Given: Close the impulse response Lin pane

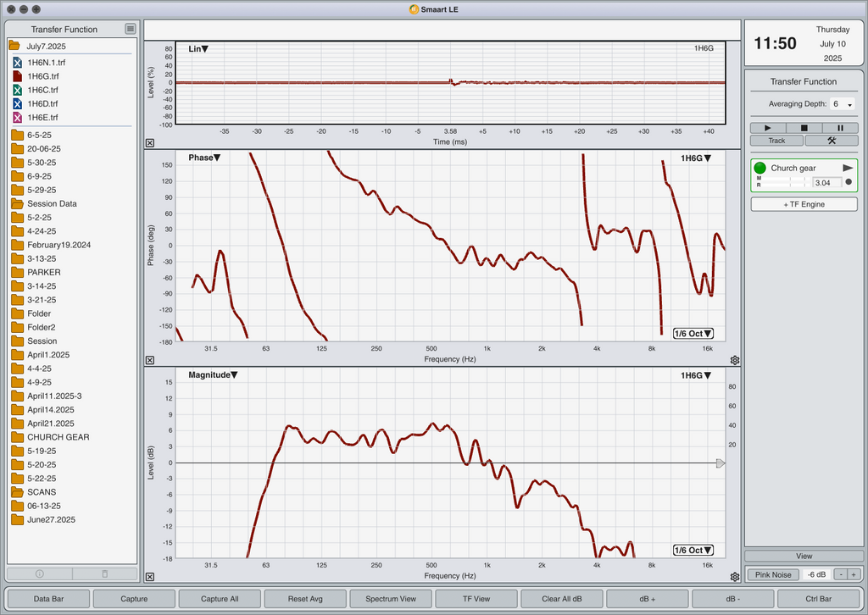Looking at the screenshot, I should 149,142.
